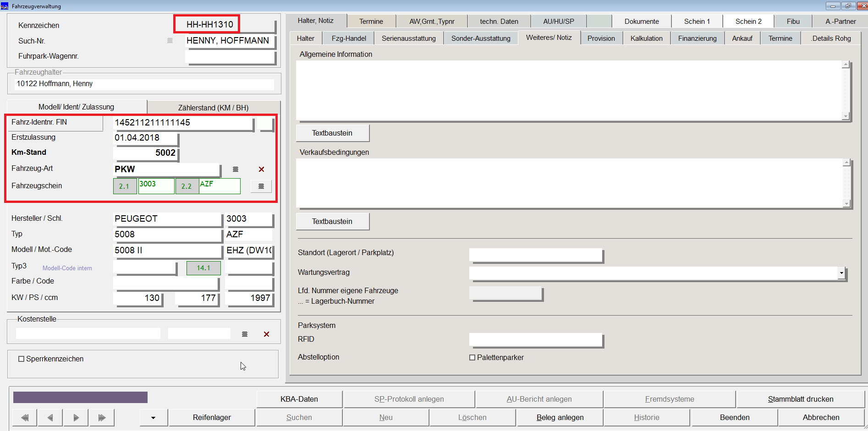Viewport: 868px width, 431px height.
Task: Open Such-Nr. list icon
Action: (170, 41)
